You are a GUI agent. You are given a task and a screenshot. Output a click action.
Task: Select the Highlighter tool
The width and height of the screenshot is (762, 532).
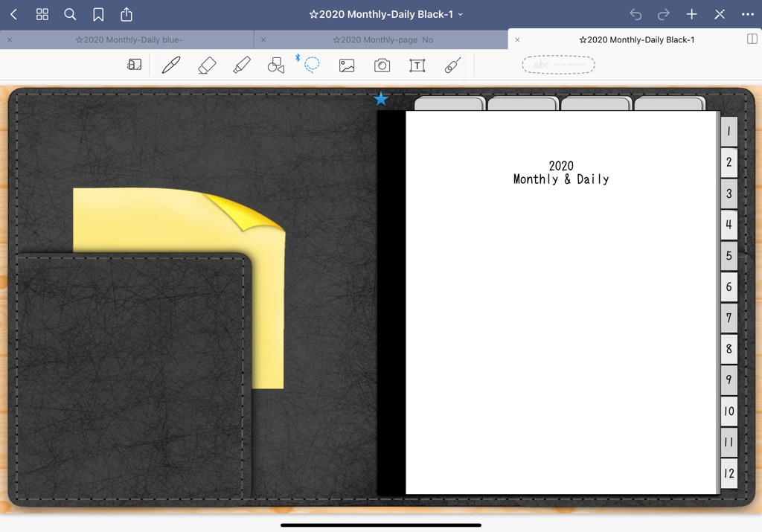point(242,65)
